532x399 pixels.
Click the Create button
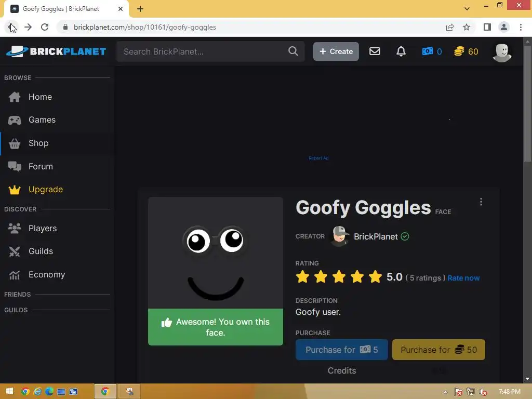[336, 51]
